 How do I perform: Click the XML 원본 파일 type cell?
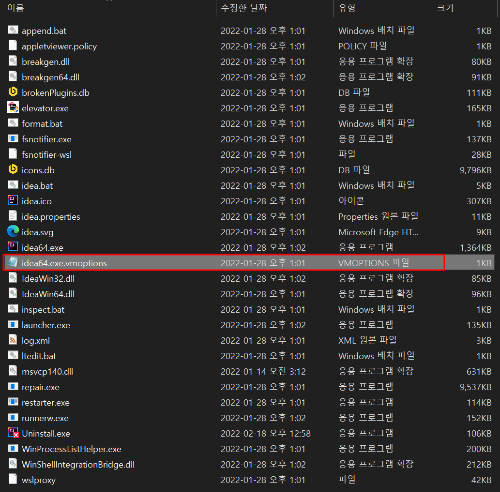coord(367,340)
